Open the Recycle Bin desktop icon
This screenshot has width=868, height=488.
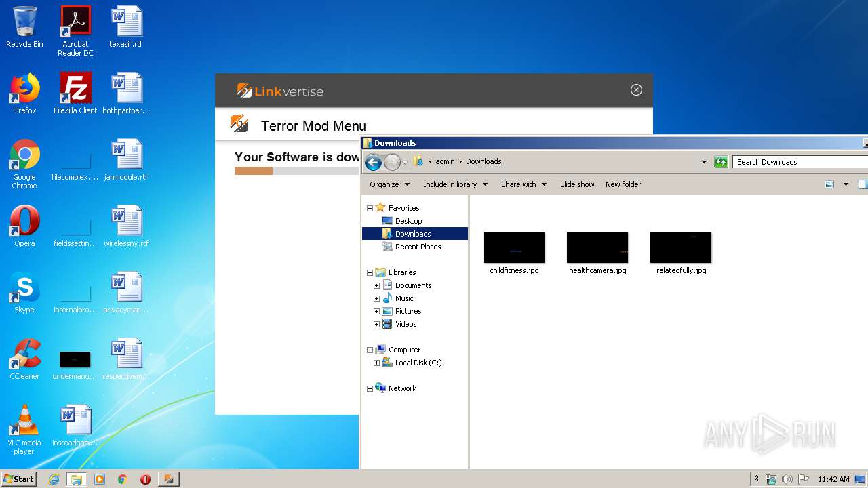24,27
